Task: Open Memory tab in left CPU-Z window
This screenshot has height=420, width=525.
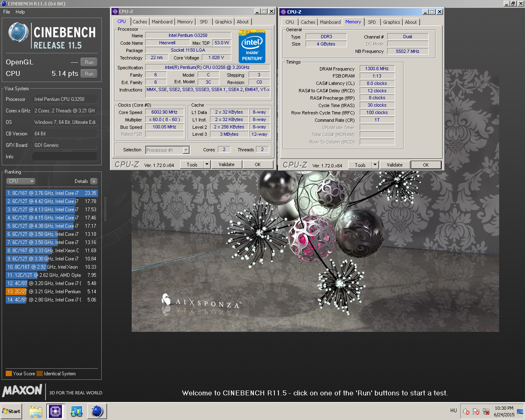Action: click(185, 22)
